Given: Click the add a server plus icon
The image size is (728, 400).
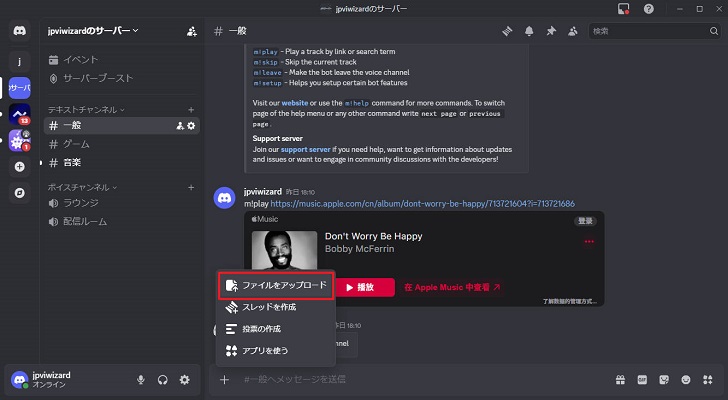Looking at the screenshot, I should click(20, 167).
